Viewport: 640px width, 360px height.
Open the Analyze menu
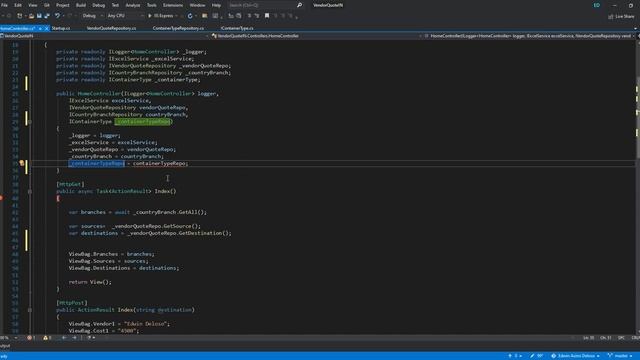[x=133, y=5]
